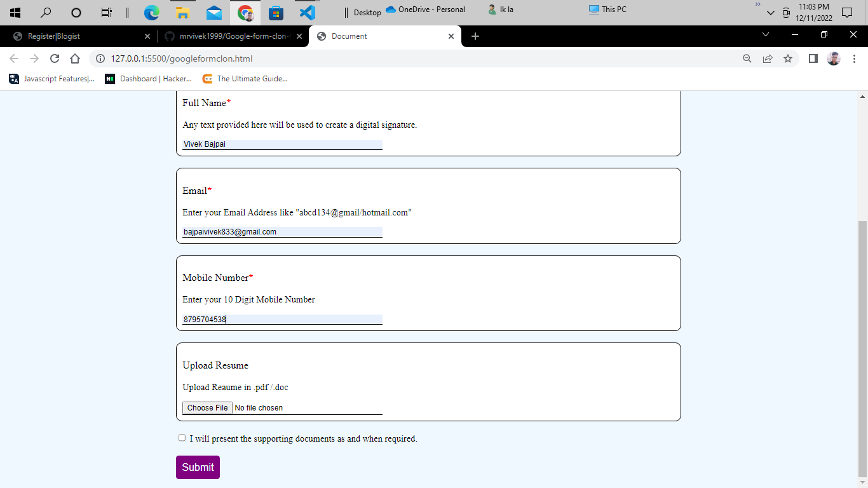Click the 'No file chosen' text
Image resolution: width=868 pixels, height=488 pixels.
(x=259, y=408)
